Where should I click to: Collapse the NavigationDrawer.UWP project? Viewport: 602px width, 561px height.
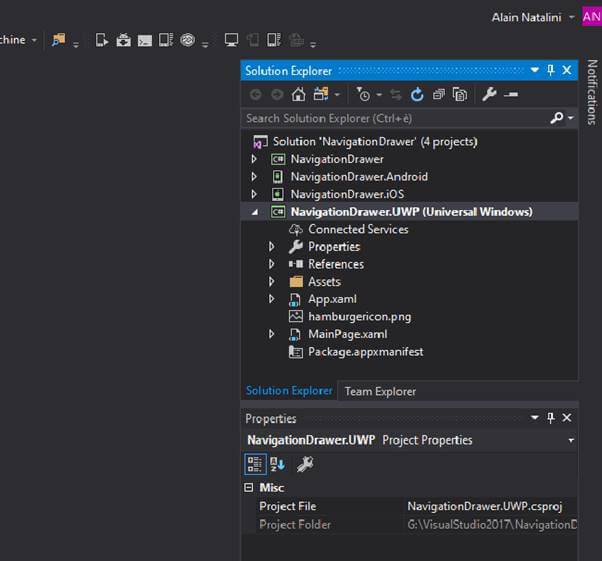pos(255,212)
